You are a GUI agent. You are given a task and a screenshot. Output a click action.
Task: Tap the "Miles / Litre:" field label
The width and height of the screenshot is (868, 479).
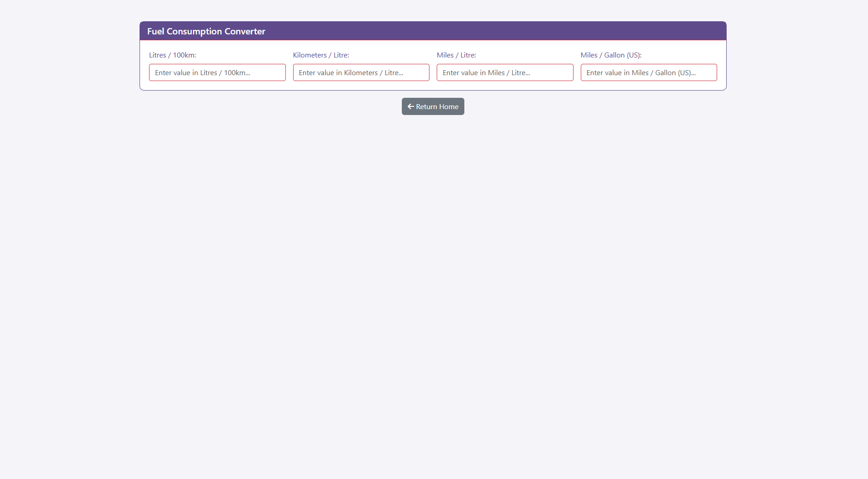click(456, 55)
